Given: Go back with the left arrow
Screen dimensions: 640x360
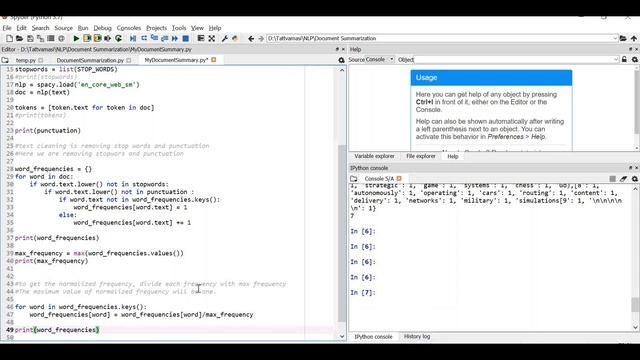Looking at the screenshot, I should [251, 38].
